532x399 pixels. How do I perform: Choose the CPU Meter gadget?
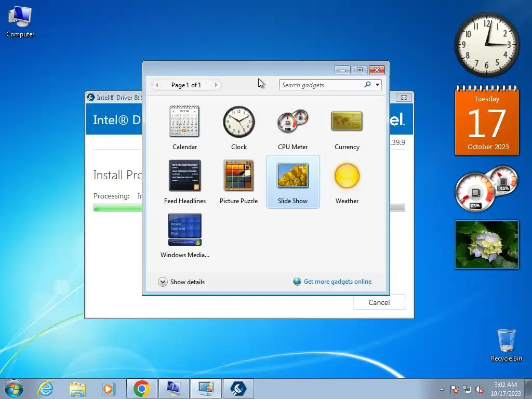[x=293, y=128]
